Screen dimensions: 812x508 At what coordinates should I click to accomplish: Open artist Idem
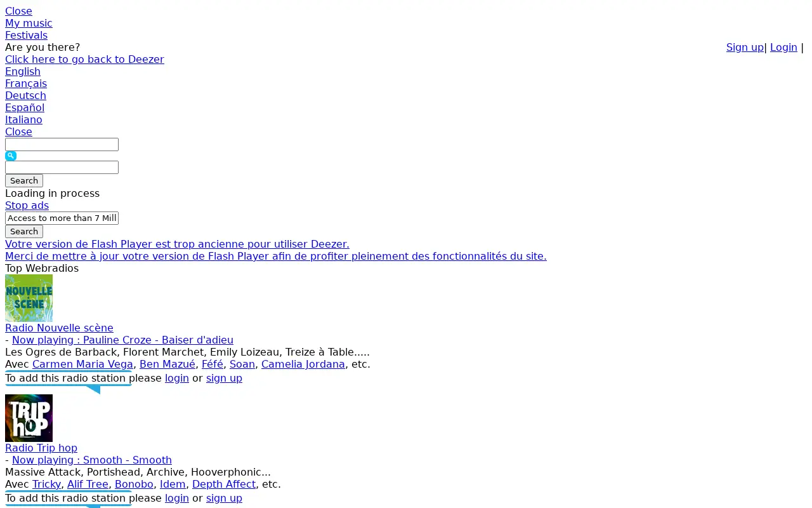point(173,484)
